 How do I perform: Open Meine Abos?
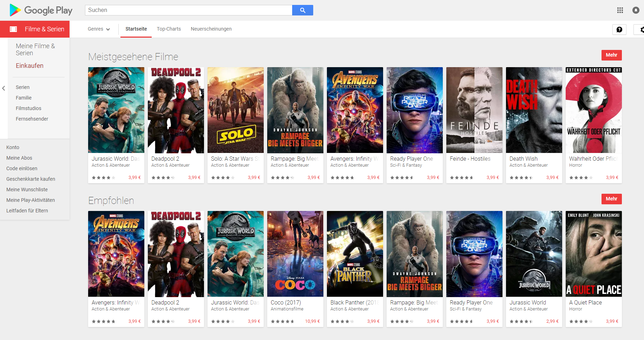pyautogui.click(x=19, y=158)
